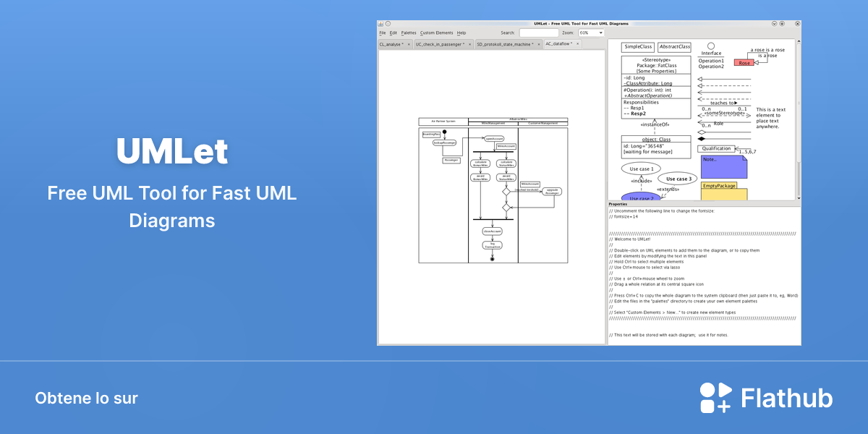This screenshot has width=868, height=434.
Task: Click the lookupPassenger activity in diagram
Action: click(x=443, y=143)
